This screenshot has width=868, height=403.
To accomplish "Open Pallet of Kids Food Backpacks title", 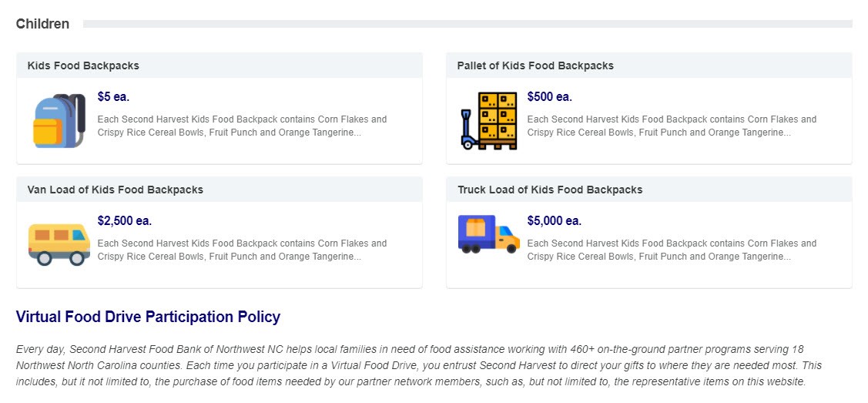I will click(x=535, y=65).
